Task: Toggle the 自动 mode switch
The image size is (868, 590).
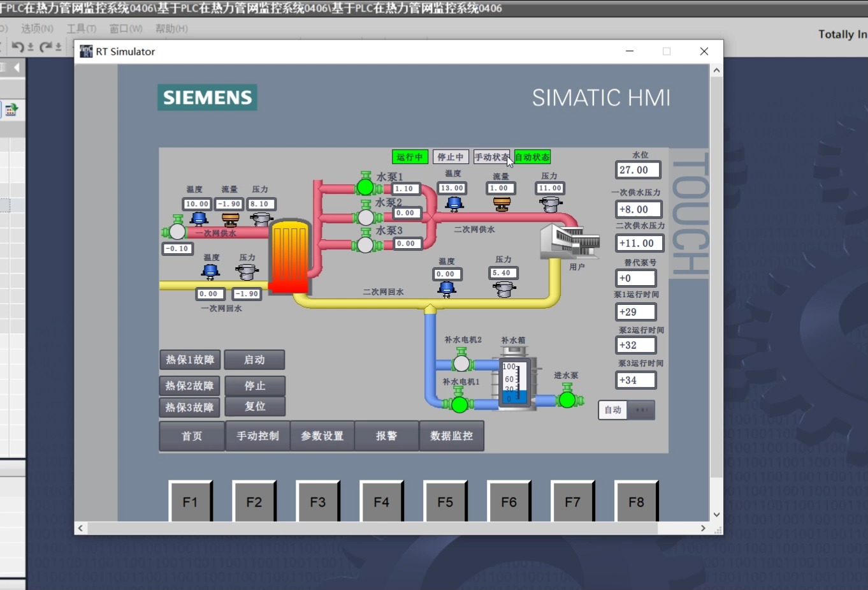Action: pos(626,410)
